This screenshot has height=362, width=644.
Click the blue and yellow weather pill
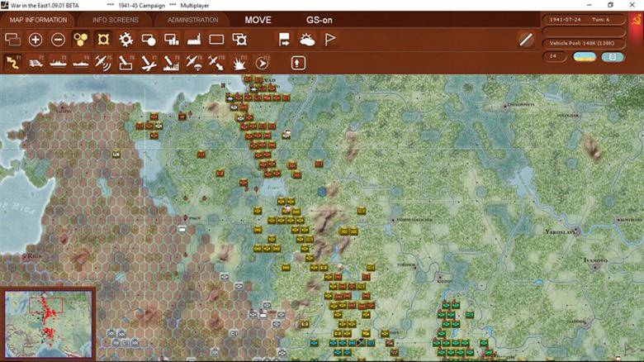585,57
